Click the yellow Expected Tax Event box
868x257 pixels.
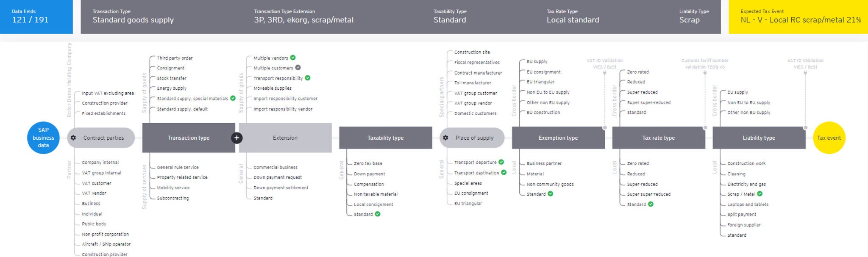tap(798, 17)
